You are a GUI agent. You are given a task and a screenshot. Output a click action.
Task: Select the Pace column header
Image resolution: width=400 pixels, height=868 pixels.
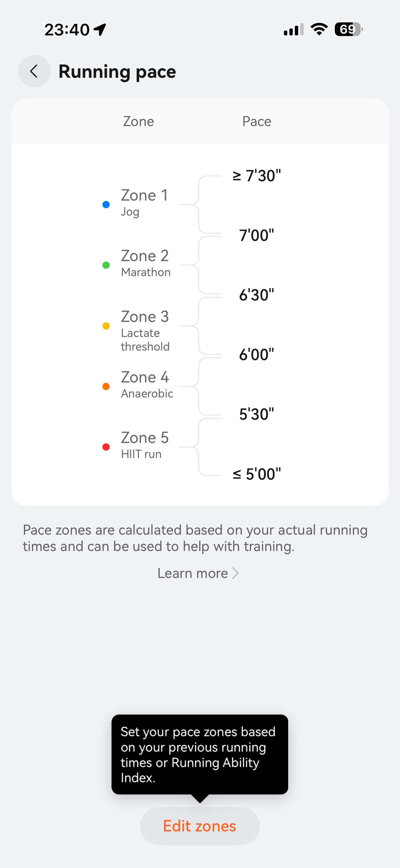pyautogui.click(x=257, y=121)
